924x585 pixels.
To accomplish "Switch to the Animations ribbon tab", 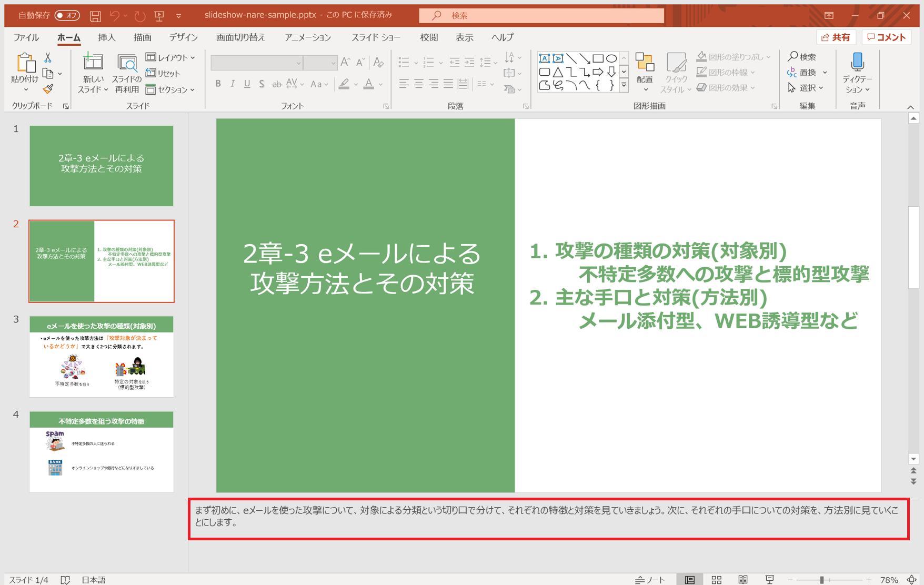I will (x=307, y=37).
